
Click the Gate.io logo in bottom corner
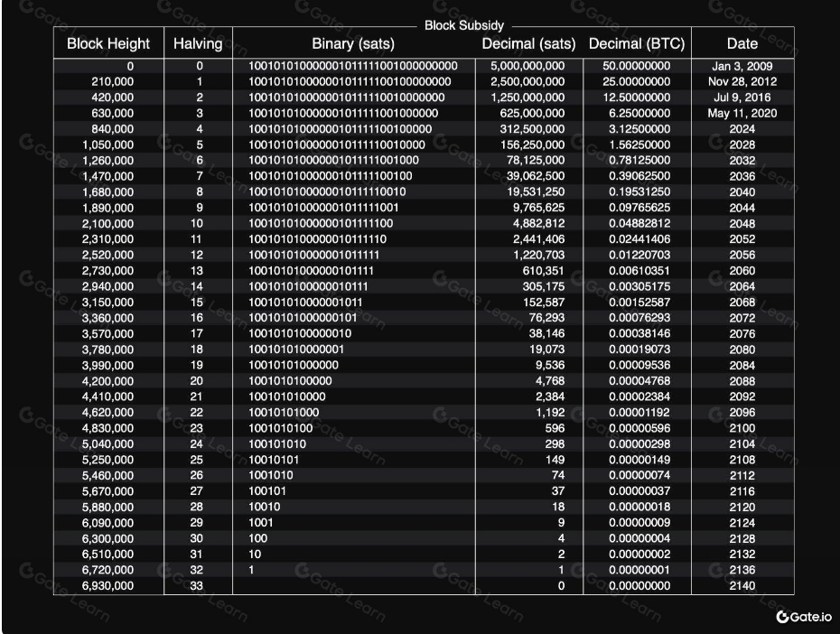point(804,617)
